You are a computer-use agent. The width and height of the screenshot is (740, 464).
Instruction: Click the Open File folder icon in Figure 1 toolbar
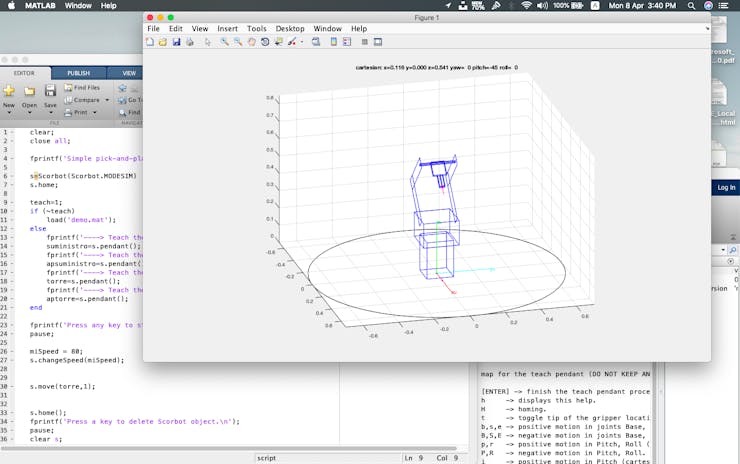pos(163,42)
